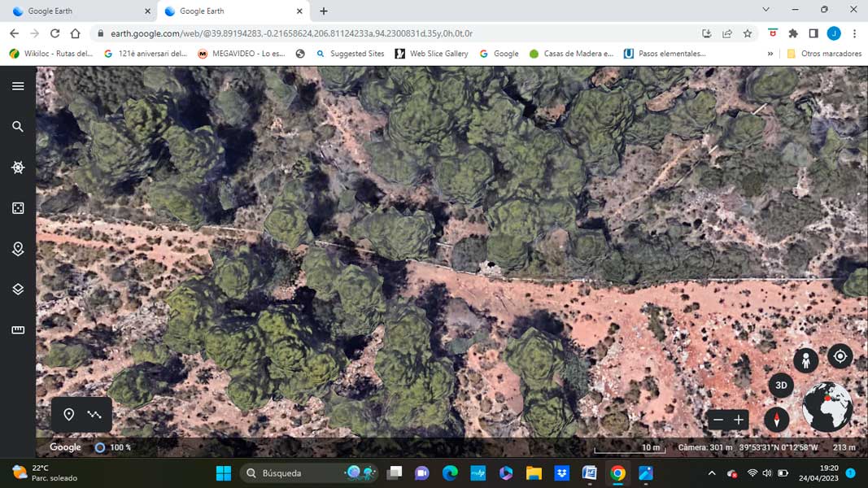Viewport: 868px width, 488px height.
Task: Click the Pegman Street View icon
Action: point(805,360)
